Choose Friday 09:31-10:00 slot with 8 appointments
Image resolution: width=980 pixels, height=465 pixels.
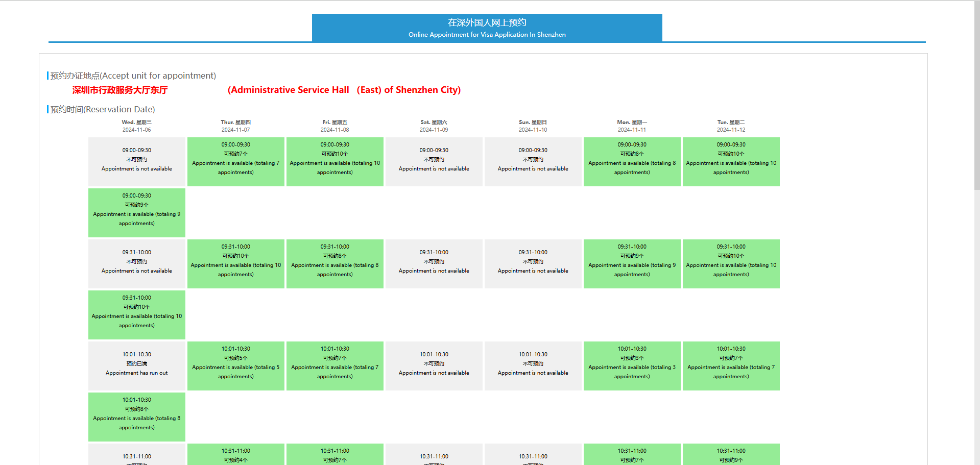(334, 263)
